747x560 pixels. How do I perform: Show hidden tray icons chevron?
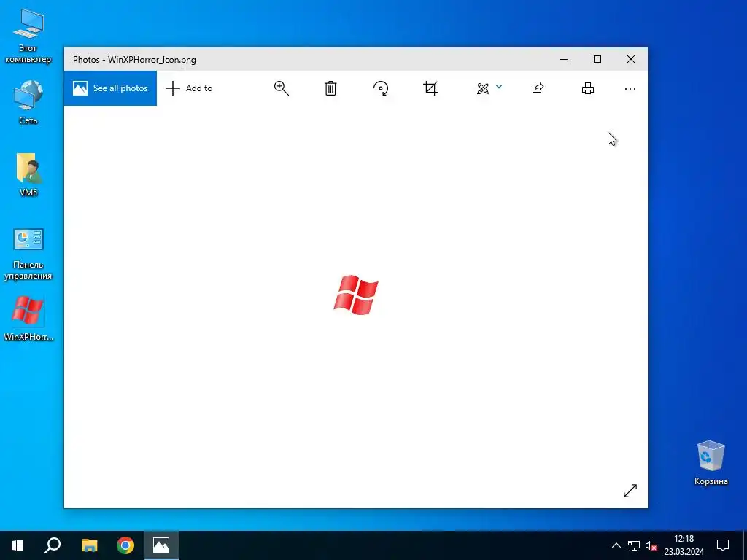pyautogui.click(x=616, y=545)
